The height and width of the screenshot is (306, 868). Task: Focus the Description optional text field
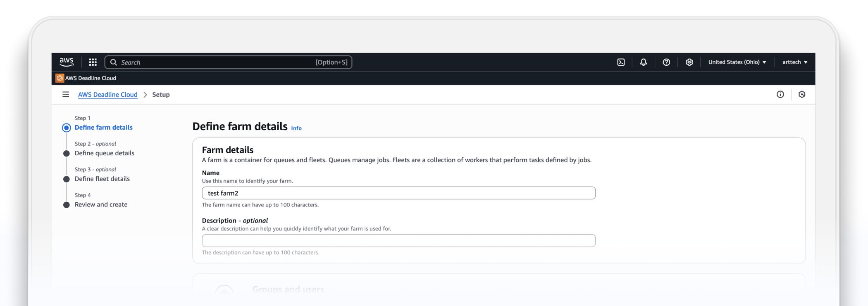398,241
